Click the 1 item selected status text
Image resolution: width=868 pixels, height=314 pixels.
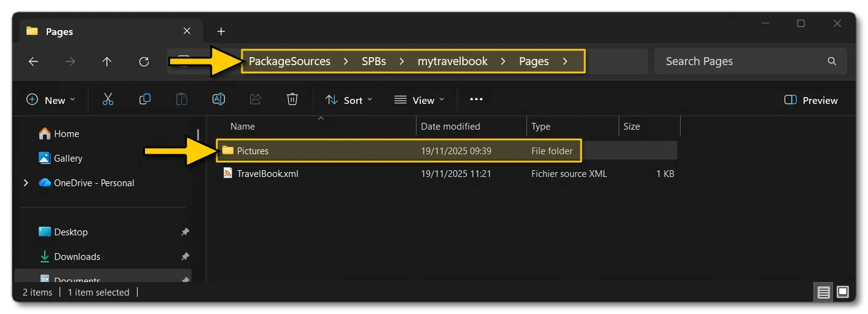pyautogui.click(x=98, y=292)
